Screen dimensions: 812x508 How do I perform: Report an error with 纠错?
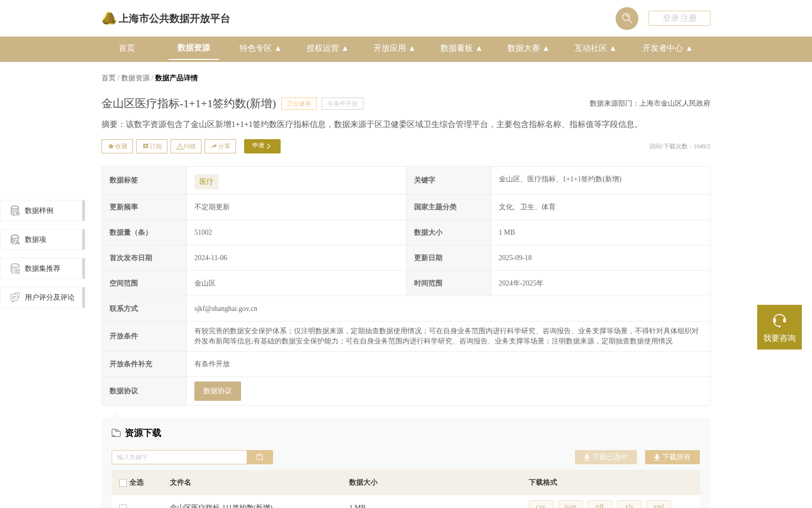coord(186,146)
